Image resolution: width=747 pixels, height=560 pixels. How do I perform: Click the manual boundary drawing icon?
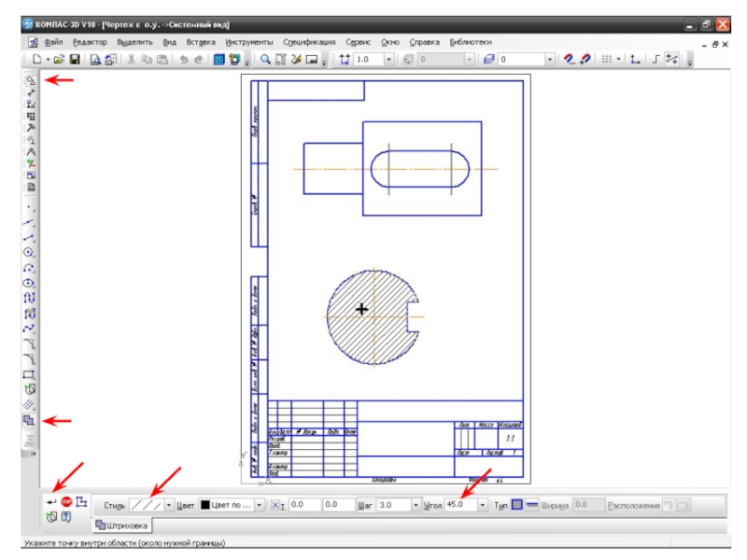tap(82, 502)
